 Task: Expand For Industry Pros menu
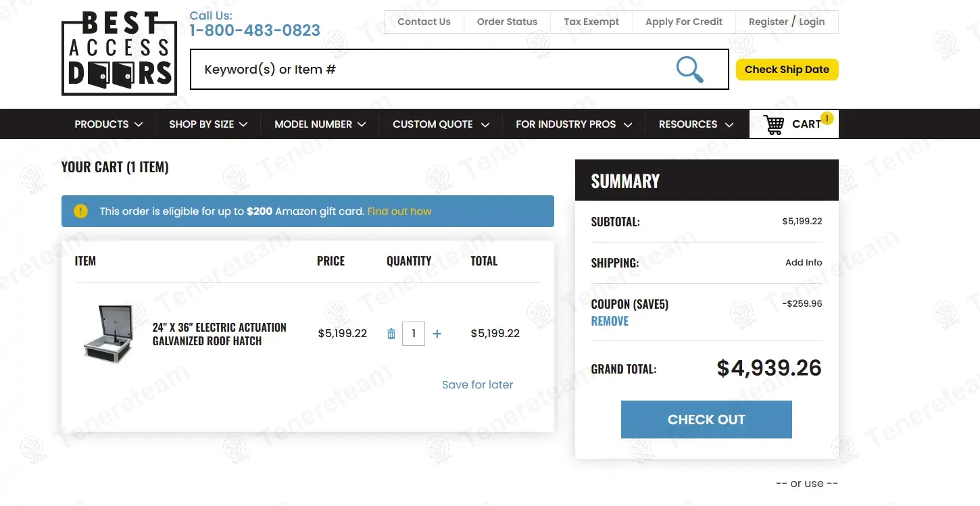tap(573, 124)
